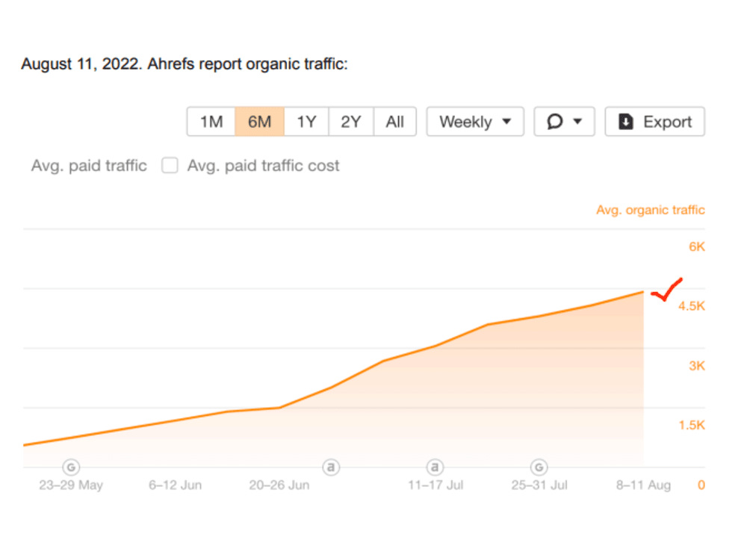Click the Export button

click(x=654, y=122)
